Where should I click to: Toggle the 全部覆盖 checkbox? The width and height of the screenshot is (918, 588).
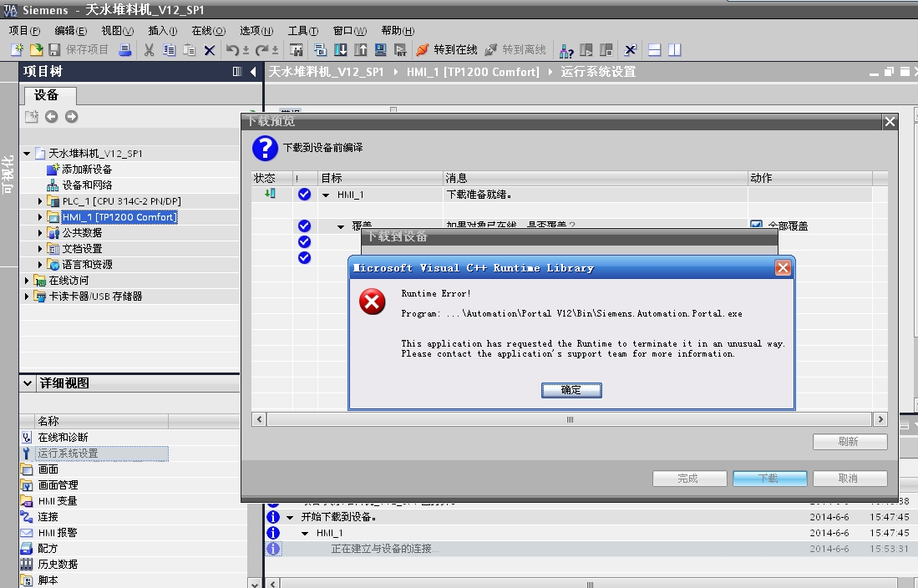pyautogui.click(x=757, y=226)
